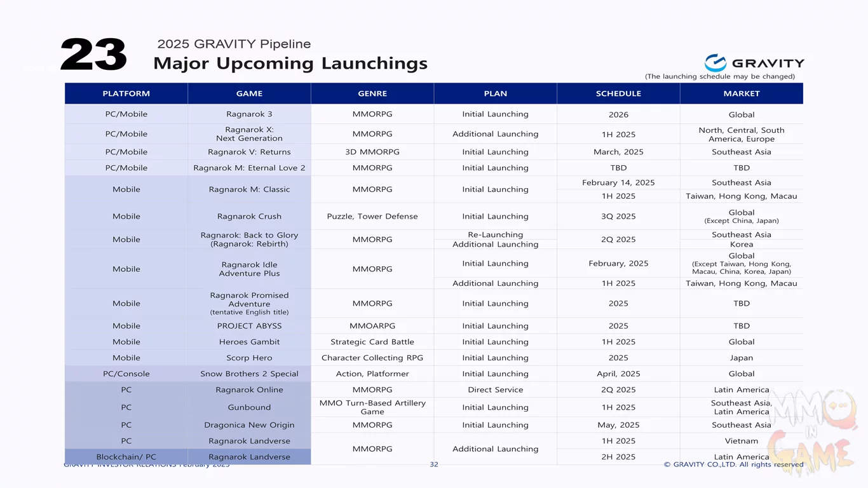Click Ragnarok Landverse in Blockchain/PC row
Image resolution: width=868 pixels, height=488 pixels.
coord(249,457)
